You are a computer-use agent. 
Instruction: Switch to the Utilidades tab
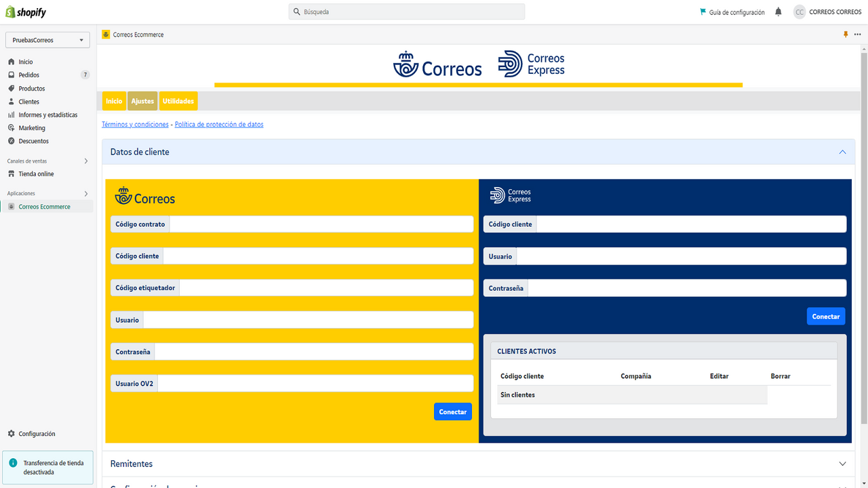click(178, 101)
